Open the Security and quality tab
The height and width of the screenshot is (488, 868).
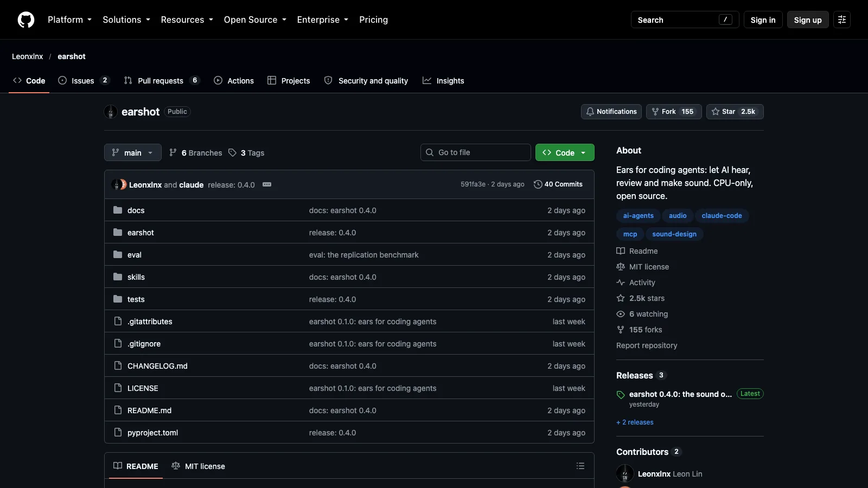366,81
